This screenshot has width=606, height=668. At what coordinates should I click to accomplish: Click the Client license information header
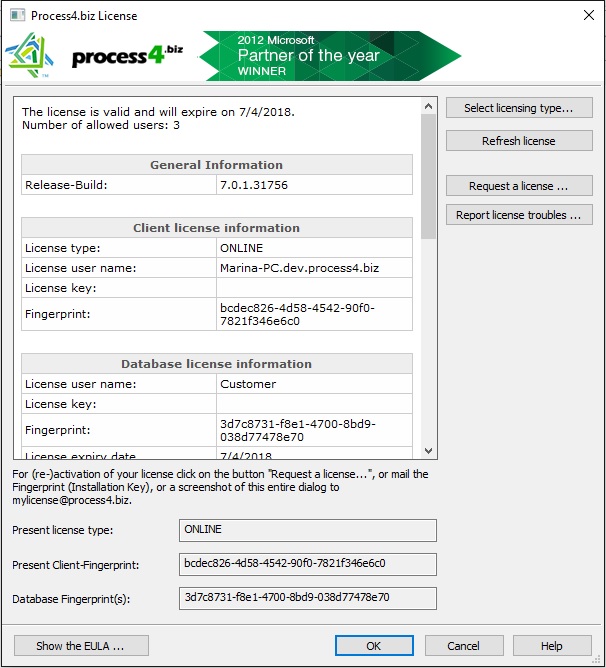[x=216, y=228]
